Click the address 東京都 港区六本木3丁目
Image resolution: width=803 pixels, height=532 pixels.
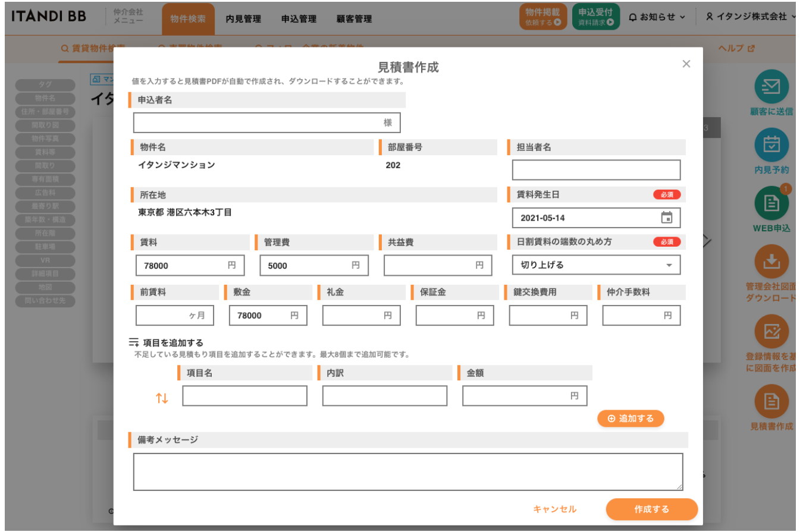pos(185,212)
